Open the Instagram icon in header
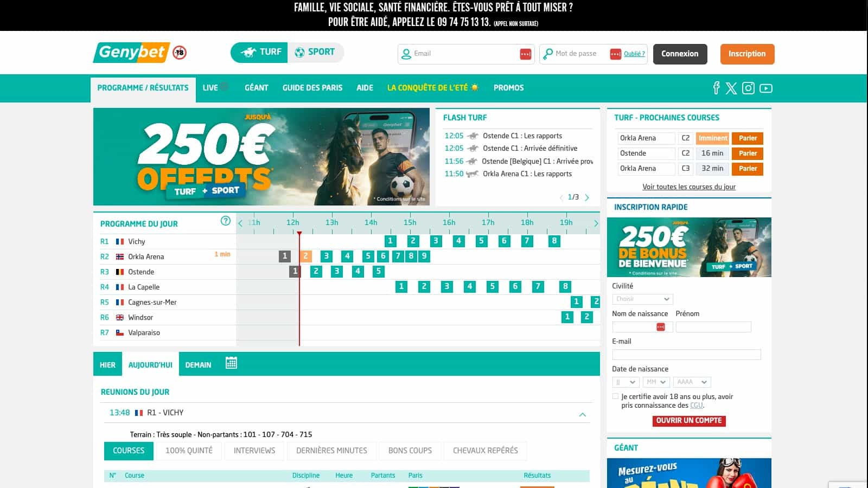This screenshot has width=868, height=488. [x=748, y=88]
